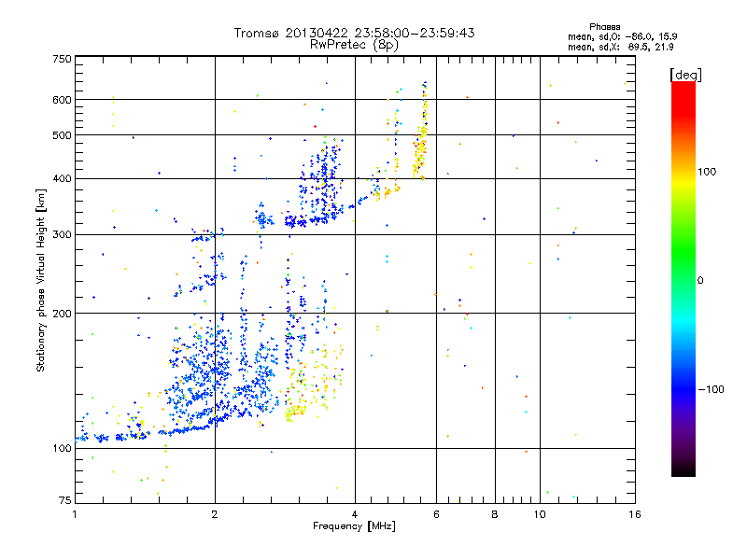Click y-axis tick label '100'
The image size is (747, 560).
tap(62, 449)
